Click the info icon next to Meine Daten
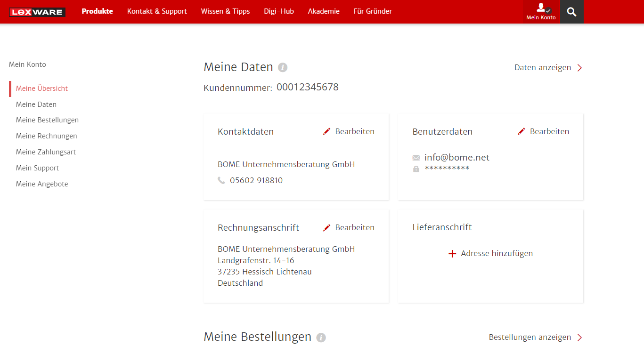644x346 pixels. tap(282, 67)
